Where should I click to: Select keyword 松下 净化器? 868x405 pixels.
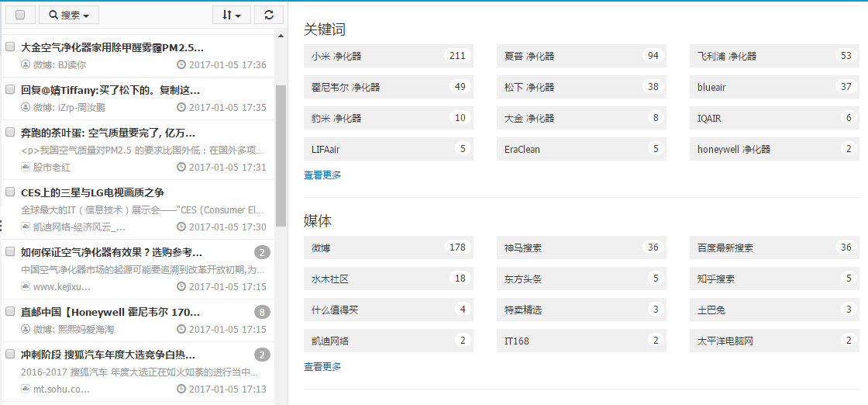(x=581, y=87)
